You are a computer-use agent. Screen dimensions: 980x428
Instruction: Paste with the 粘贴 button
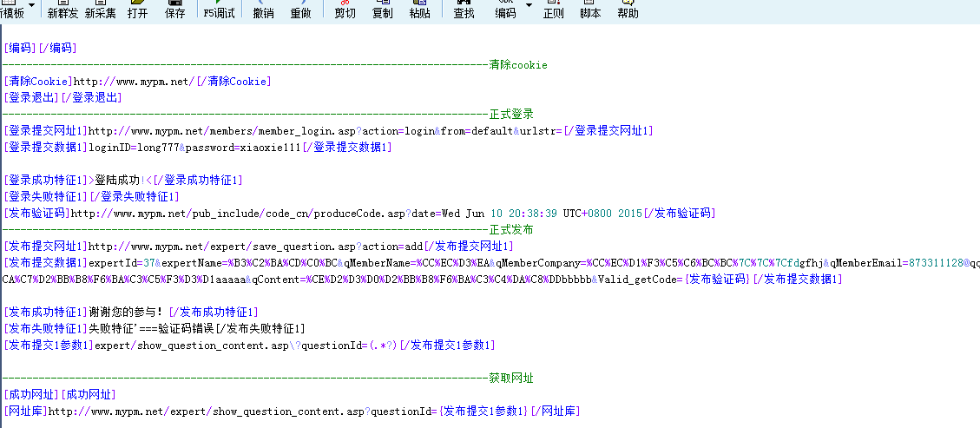[x=419, y=10]
